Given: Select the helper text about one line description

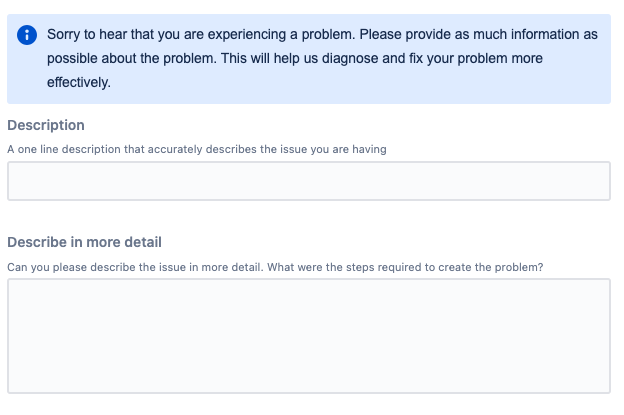Looking at the screenshot, I should 197,149.
